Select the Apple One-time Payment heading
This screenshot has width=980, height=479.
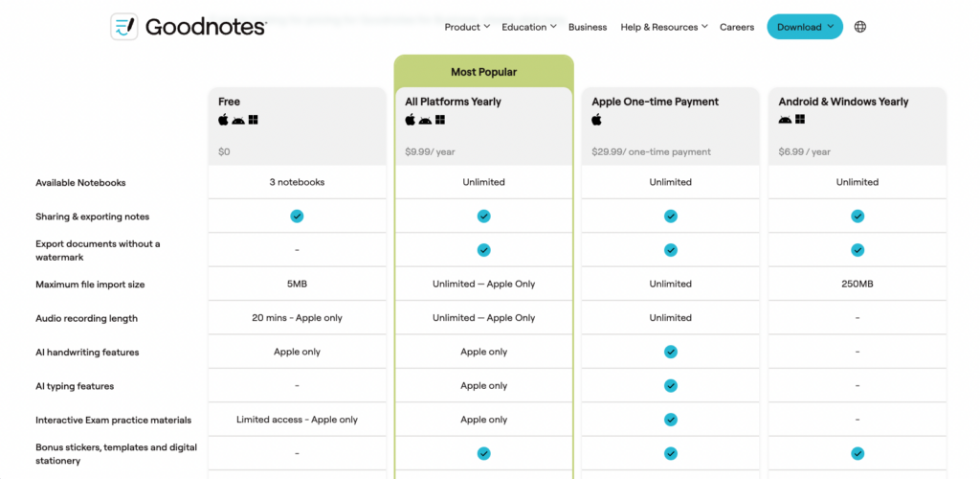655,102
